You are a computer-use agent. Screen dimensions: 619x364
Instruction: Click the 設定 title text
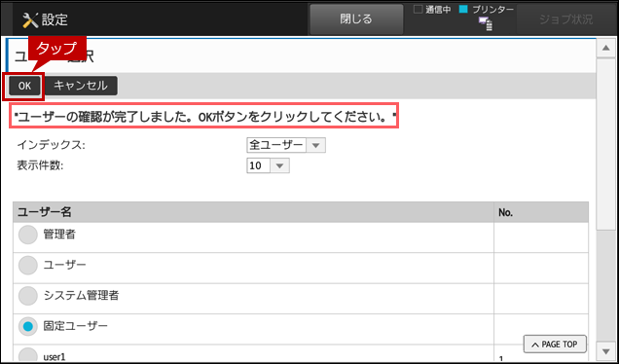coord(55,19)
